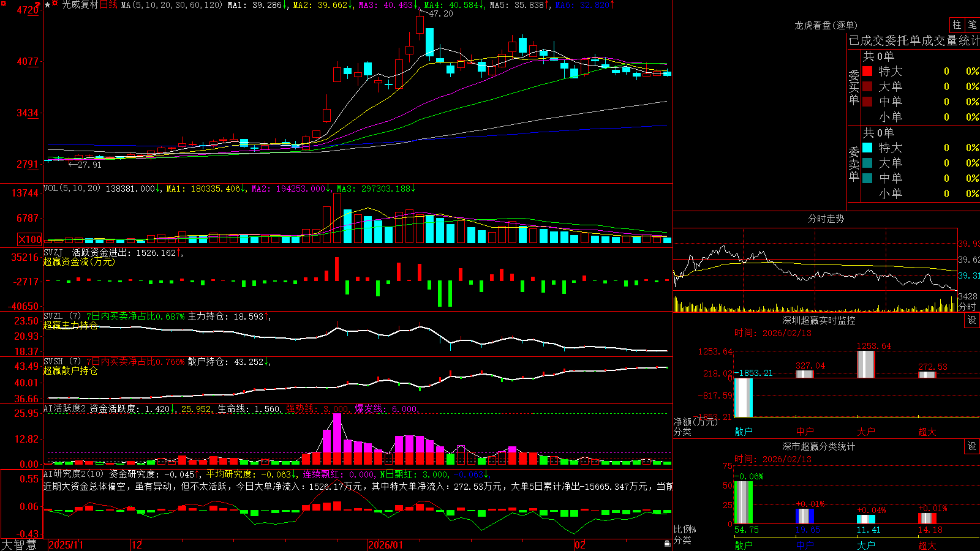The image size is (980, 551).
Task: Click the 超赢散户持仓 label
Action: (x=70, y=370)
